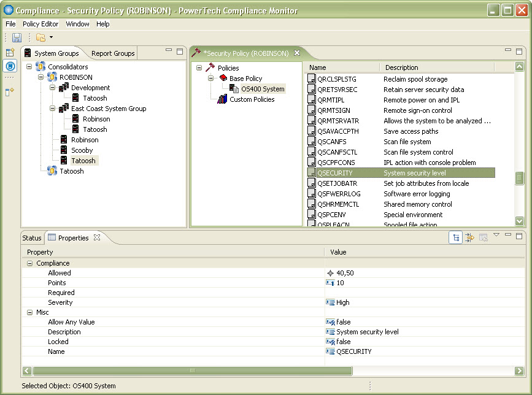This screenshot has height=395, width=532.
Task: Click the QRCLSPLSTG row icon
Action: [312, 79]
